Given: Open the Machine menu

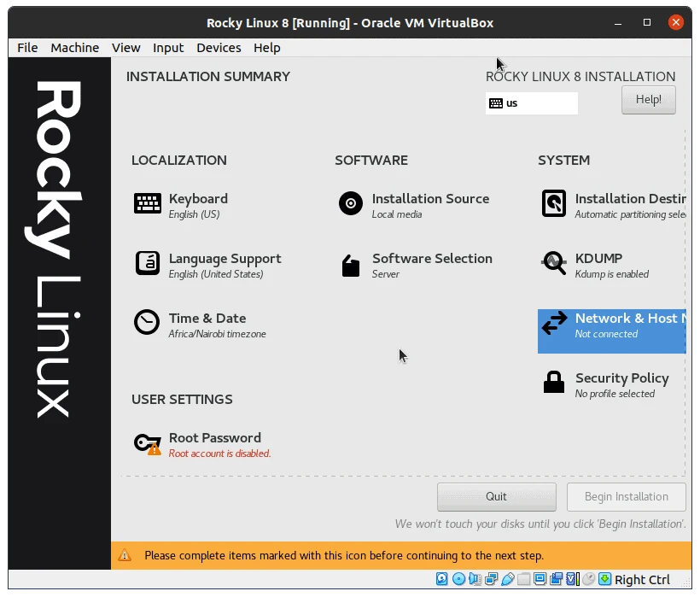Looking at the screenshot, I should coord(74,48).
